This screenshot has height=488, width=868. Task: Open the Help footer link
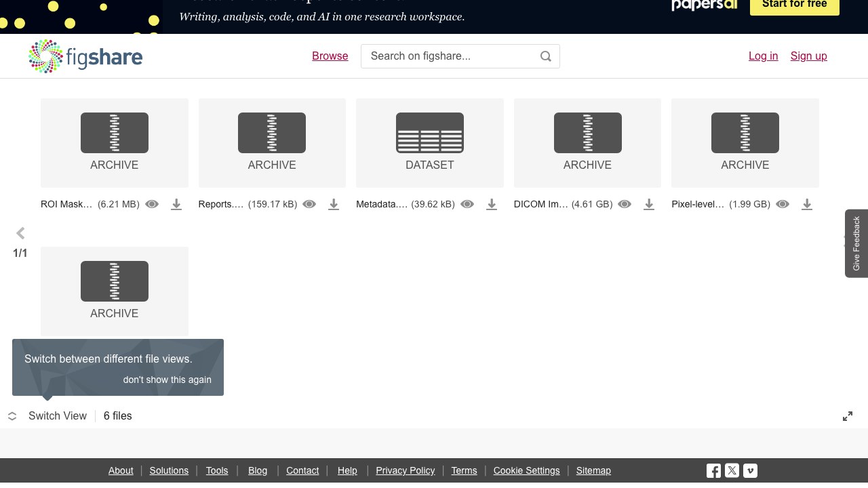347,470
